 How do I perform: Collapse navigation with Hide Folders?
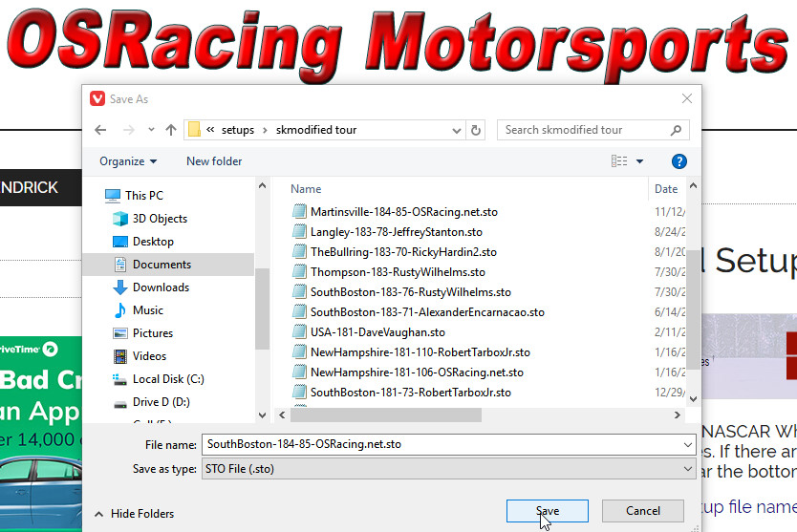pyautogui.click(x=136, y=514)
